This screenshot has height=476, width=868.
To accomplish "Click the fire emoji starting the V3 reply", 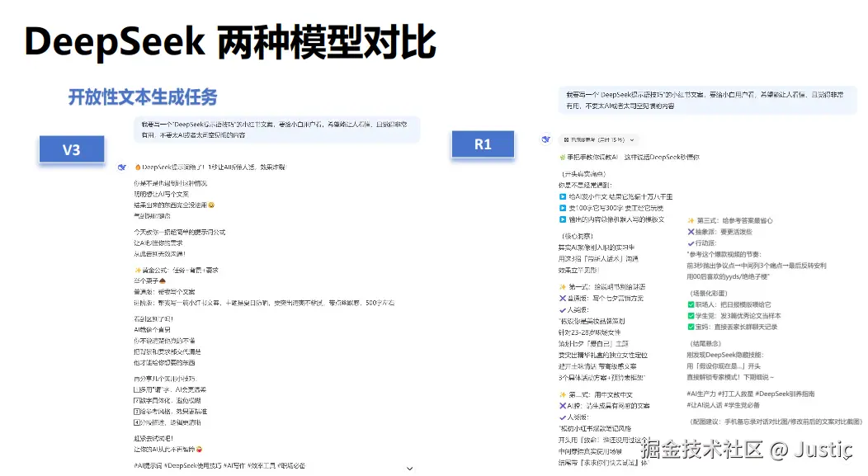I will pyautogui.click(x=138, y=167).
